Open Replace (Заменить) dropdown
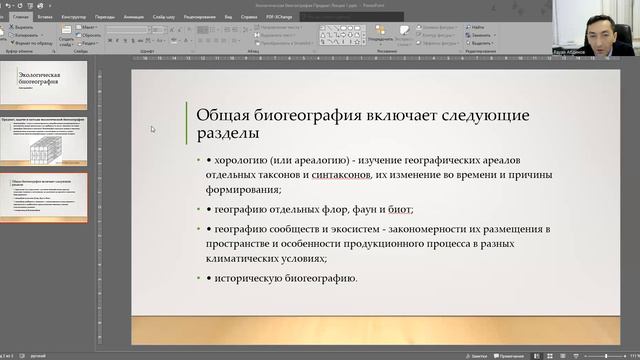Screen dimensions: 640x360 point(480,35)
